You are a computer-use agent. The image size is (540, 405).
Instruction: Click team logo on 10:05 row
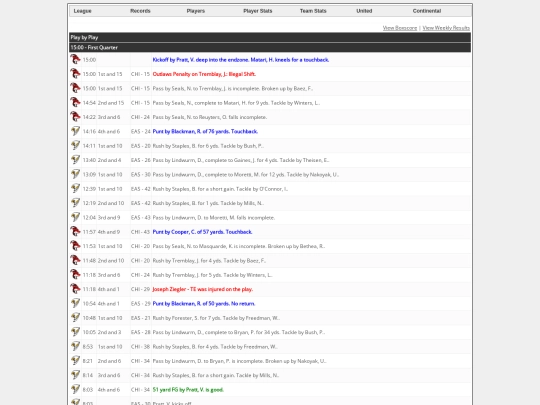pos(75,332)
